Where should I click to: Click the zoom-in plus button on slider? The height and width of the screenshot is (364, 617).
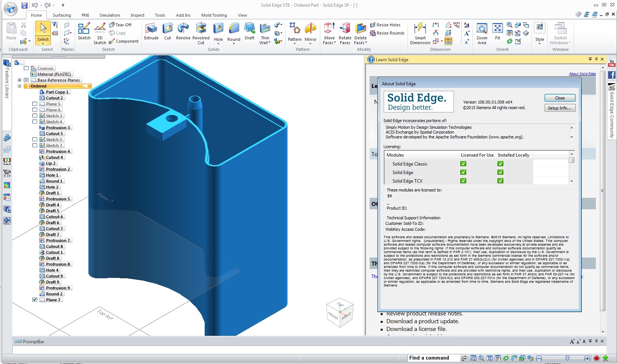click(x=587, y=358)
